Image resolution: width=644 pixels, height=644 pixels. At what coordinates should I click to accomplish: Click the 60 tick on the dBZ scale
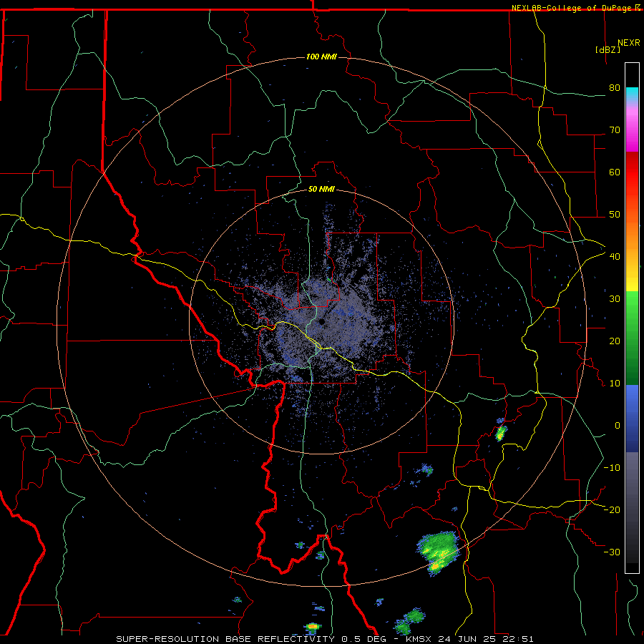point(615,172)
